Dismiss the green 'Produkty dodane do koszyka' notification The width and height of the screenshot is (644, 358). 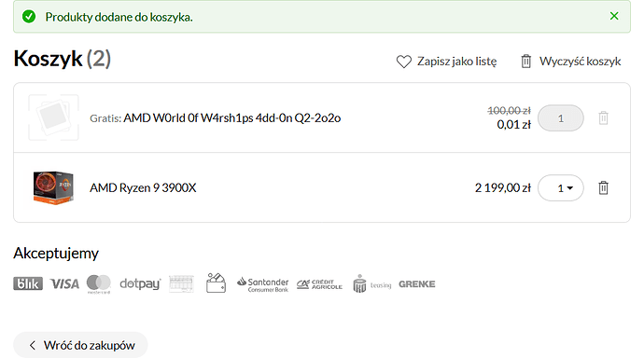[x=614, y=16]
